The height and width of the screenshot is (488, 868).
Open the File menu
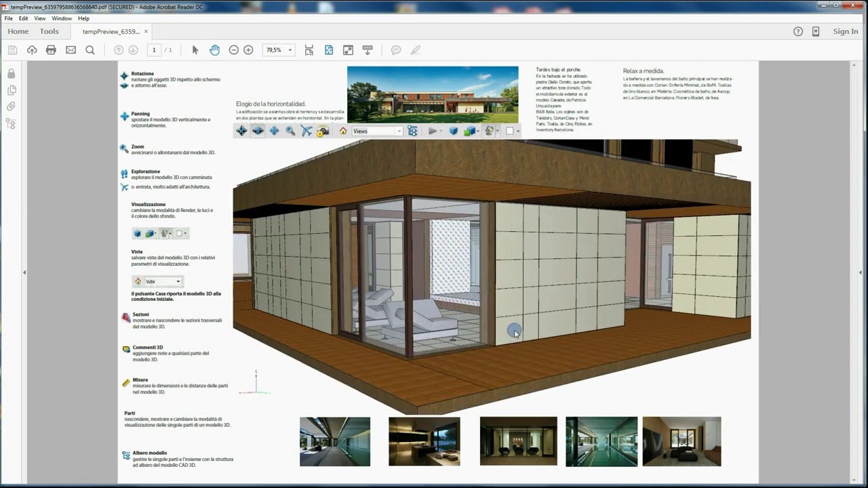coord(8,18)
